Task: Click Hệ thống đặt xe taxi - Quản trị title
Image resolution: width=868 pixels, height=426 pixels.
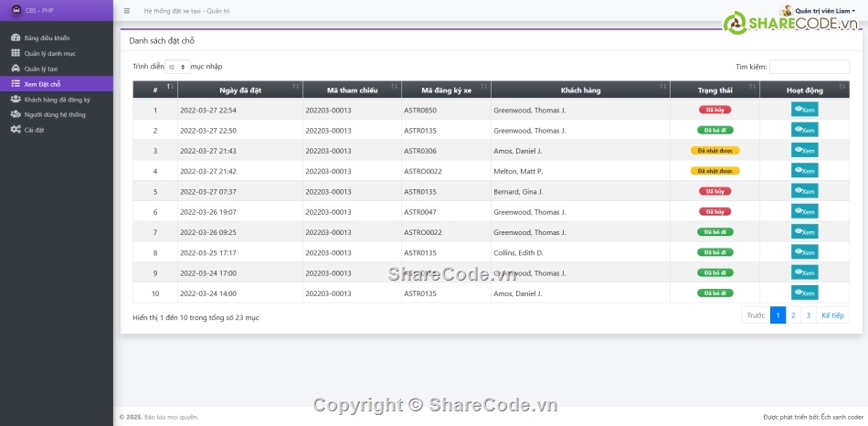Action: [186, 11]
